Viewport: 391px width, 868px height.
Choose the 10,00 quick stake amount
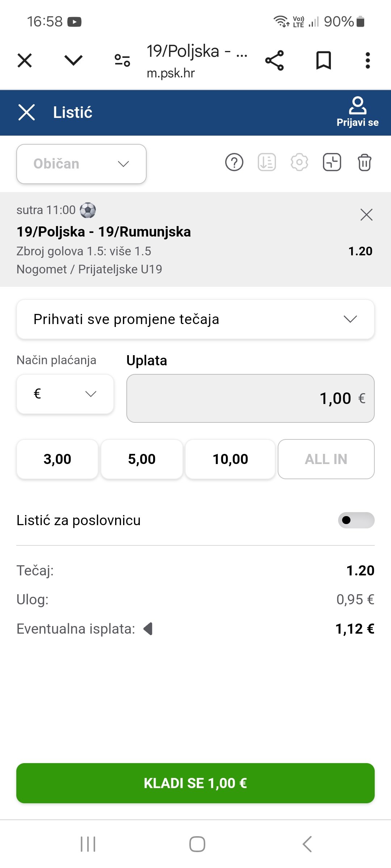pos(230,459)
